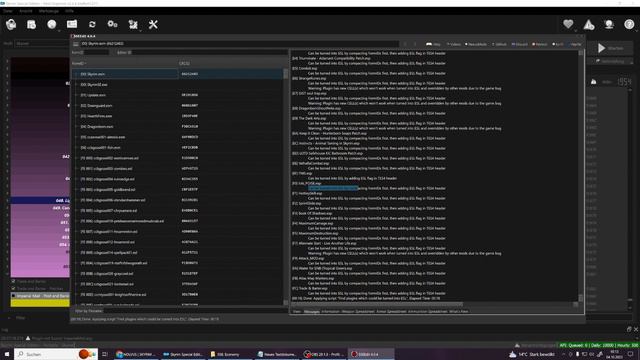
Task: Switch to SSEEdit 4.0.4 taskbar button
Action: [x=371, y=354]
